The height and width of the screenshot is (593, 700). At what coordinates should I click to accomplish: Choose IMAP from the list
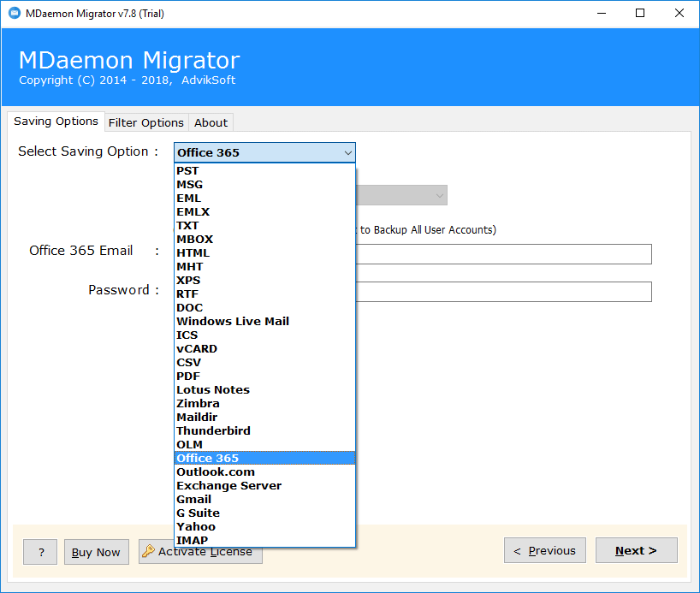[x=264, y=540]
